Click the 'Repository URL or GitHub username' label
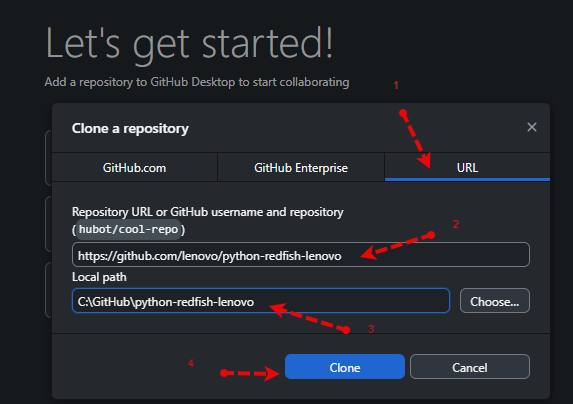The height and width of the screenshot is (404, 573). click(208, 212)
